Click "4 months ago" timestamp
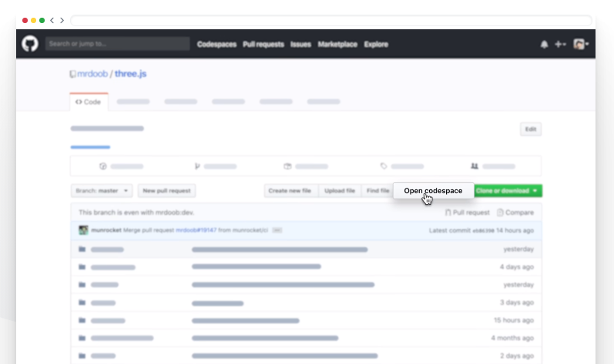Screen dimensions: 614x364 512,338
